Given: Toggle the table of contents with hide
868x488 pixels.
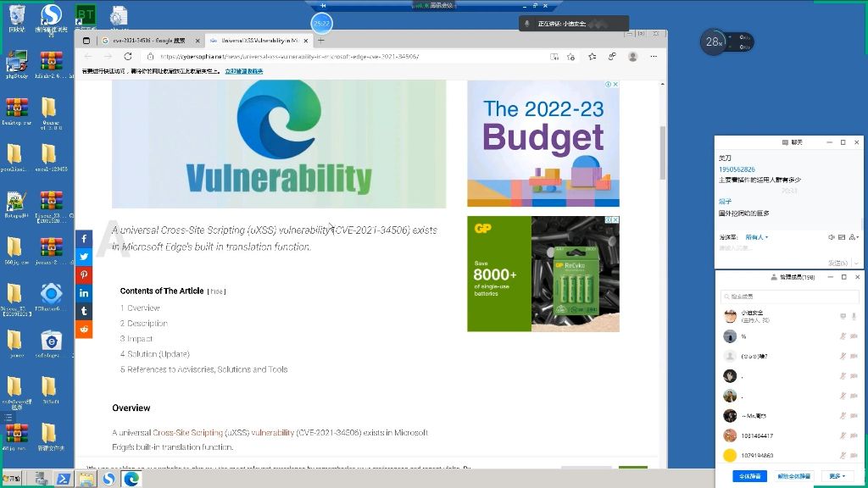Looking at the screenshot, I should tap(216, 291).
